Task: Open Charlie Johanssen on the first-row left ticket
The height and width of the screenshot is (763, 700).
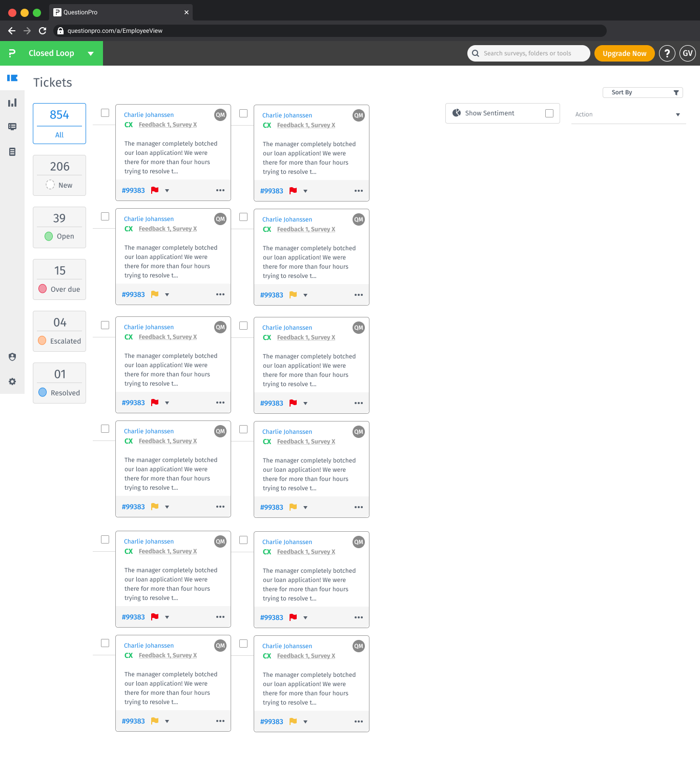Action: tap(149, 115)
